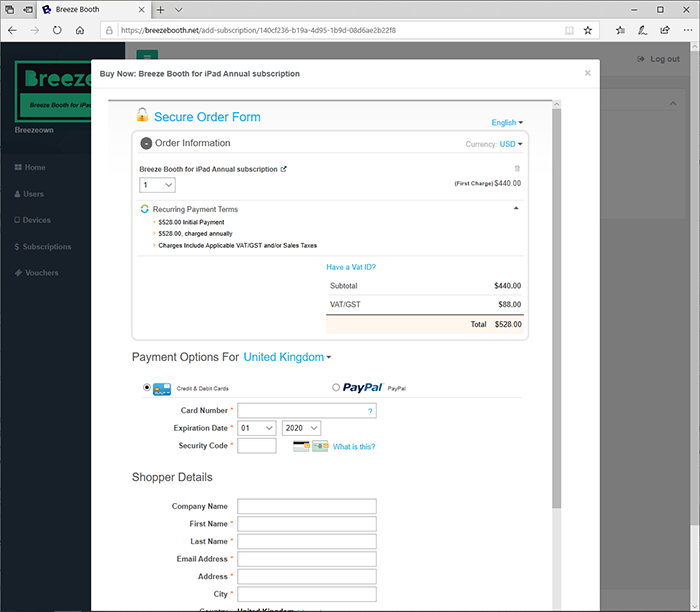Open the USD currency dropdown
Viewport: 700px width, 612px height.
(511, 144)
